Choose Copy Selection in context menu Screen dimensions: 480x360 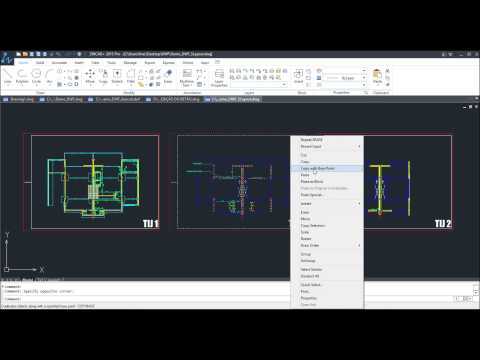click(328, 226)
